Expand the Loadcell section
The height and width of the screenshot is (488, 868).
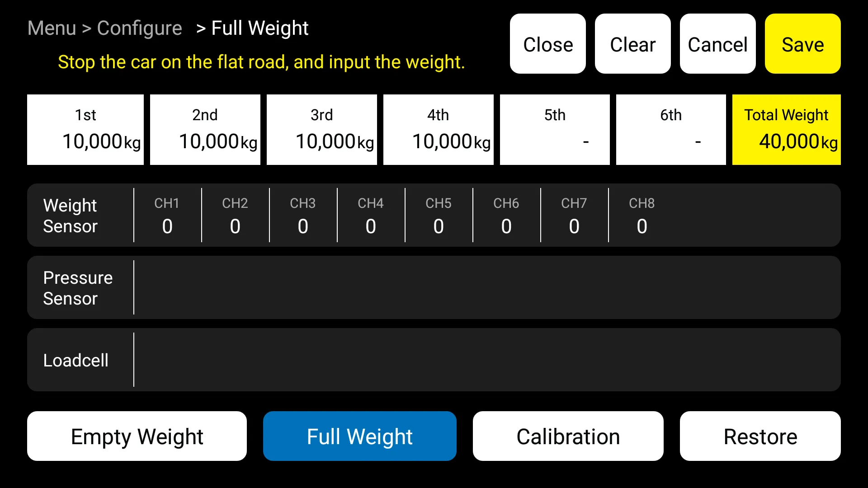tap(75, 360)
